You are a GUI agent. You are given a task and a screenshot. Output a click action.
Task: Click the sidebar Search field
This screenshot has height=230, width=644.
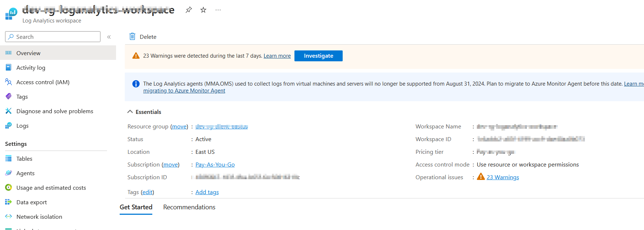pyautogui.click(x=53, y=37)
